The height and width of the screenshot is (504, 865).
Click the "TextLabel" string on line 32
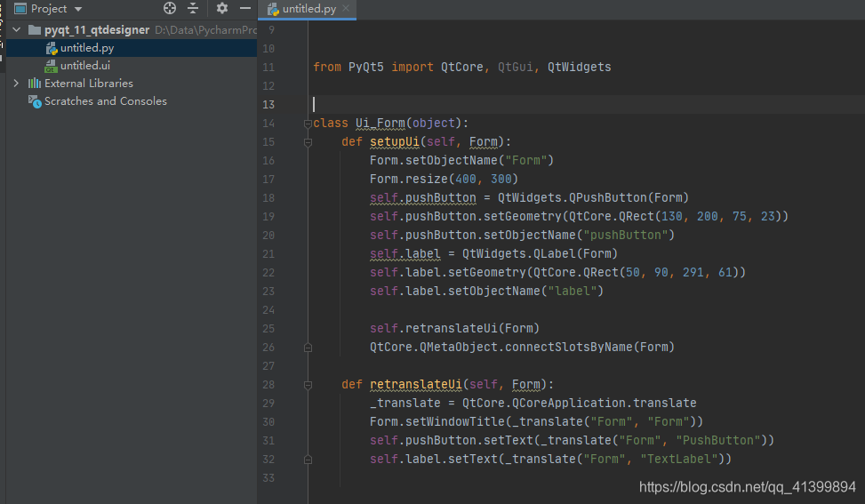point(678,460)
